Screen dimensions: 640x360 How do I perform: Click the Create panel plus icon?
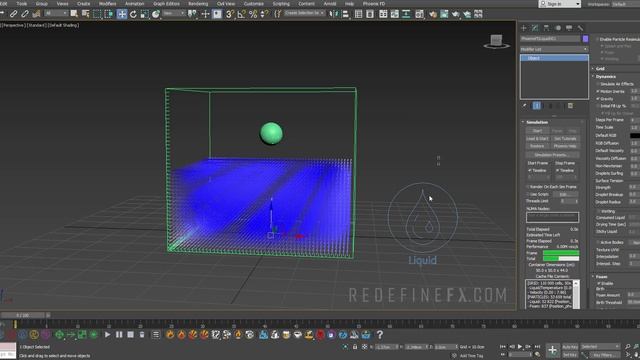click(x=524, y=28)
